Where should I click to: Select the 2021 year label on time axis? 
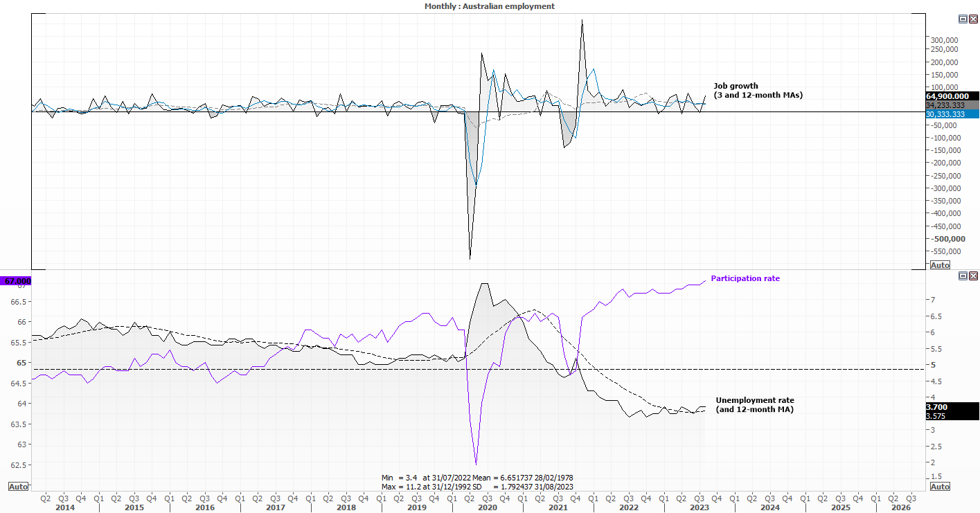[x=558, y=507]
